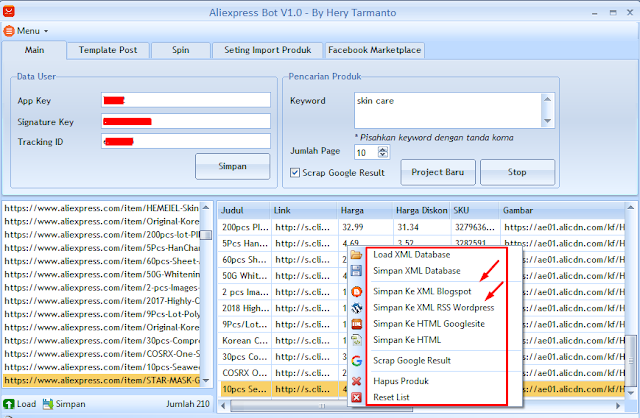This screenshot has width=640, height=418.
Task: Select the Load XML Database menu item
Action: [411, 255]
